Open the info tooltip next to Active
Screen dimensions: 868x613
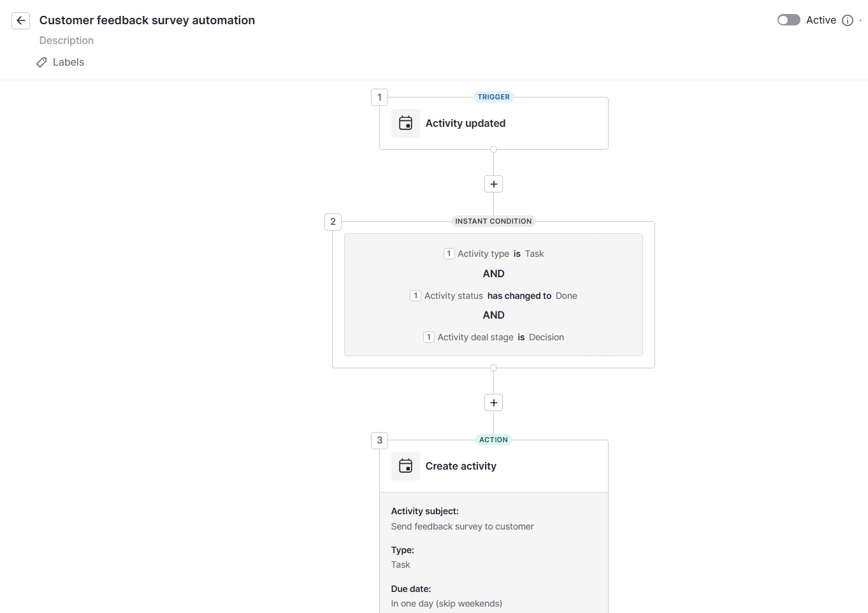click(x=848, y=20)
